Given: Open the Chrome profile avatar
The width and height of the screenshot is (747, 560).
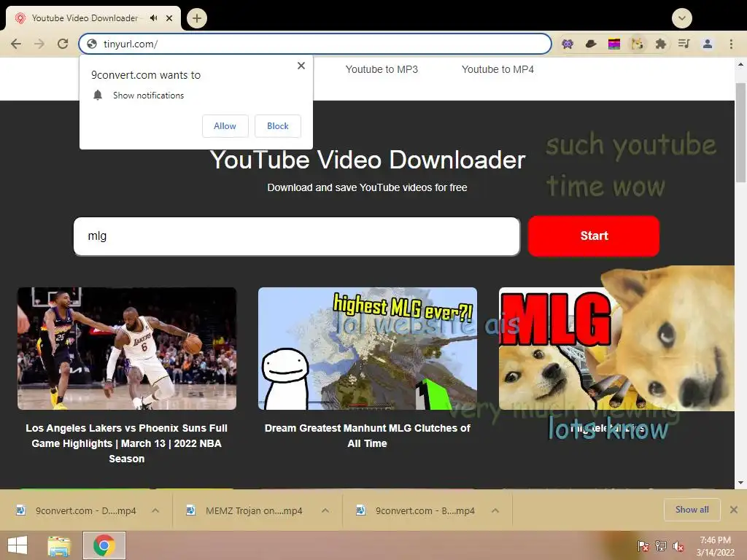Looking at the screenshot, I should [708, 44].
